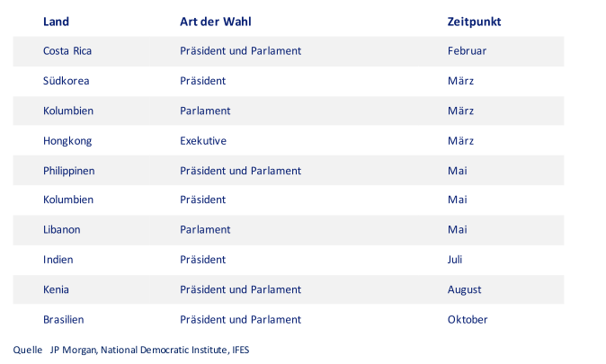The image size is (606, 364).
Task: Click the Exekutive election type cell
Action: [x=203, y=140]
